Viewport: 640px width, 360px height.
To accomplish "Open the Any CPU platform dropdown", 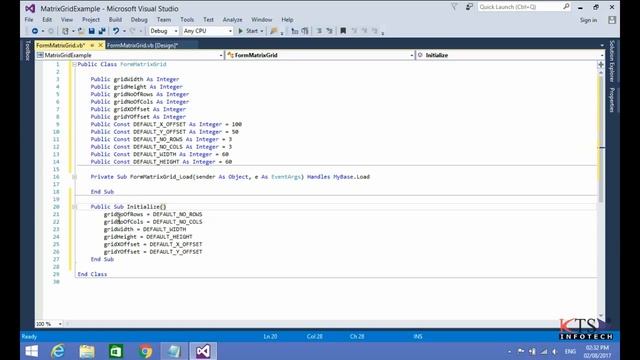I will point(207,31).
